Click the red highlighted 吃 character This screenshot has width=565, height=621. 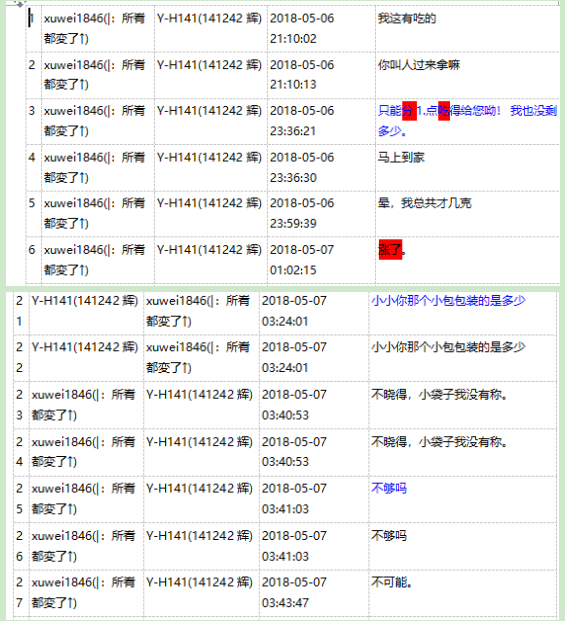[444, 111]
